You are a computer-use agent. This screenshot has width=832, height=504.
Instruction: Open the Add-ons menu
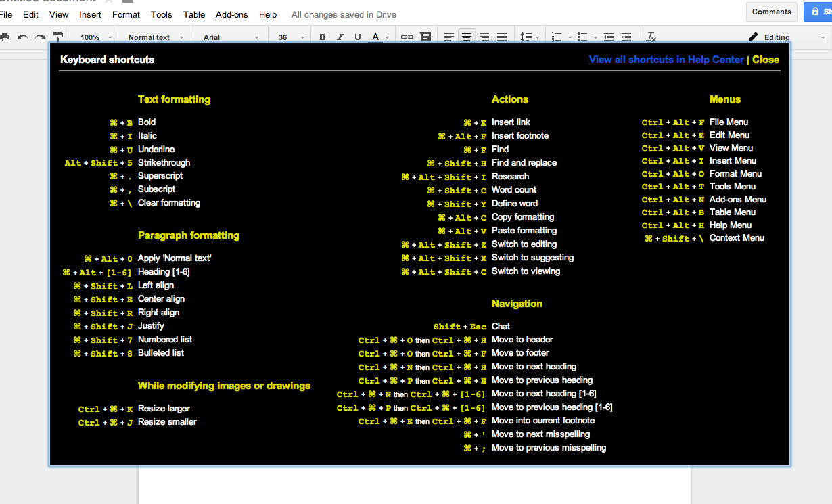232,14
